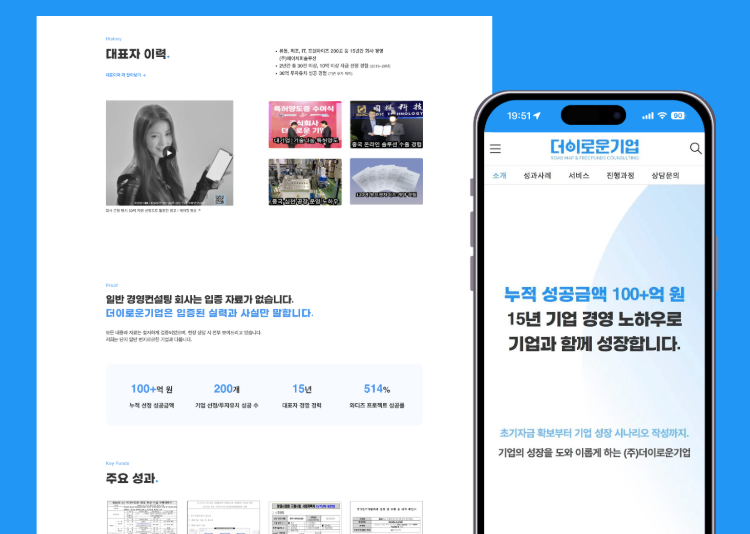Screen dimensions: 750x534
Task: Follow the 대표이력 더 알아보기 link
Action: click(126, 75)
